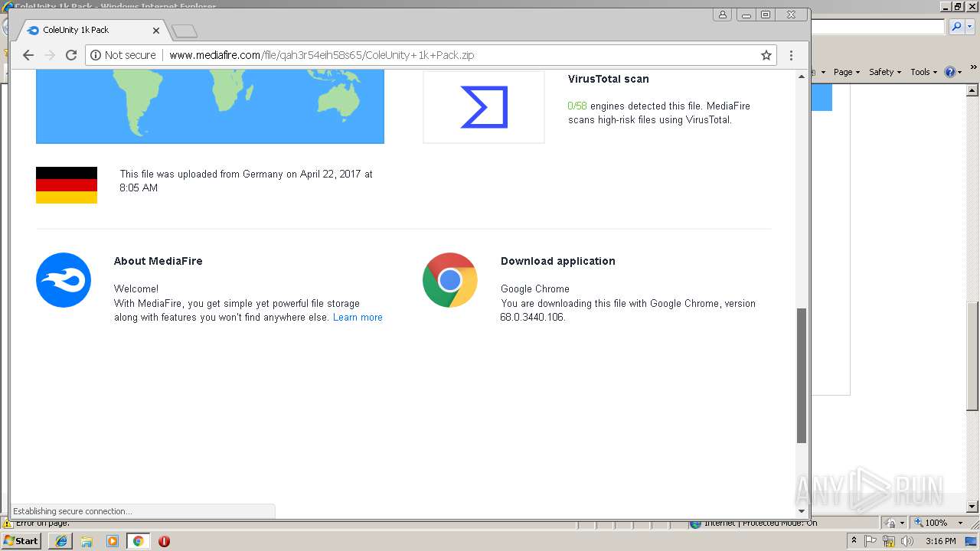This screenshot has width=980, height=551.
Task: View site info via Not secure icon
Action: (x=96, y=55)
